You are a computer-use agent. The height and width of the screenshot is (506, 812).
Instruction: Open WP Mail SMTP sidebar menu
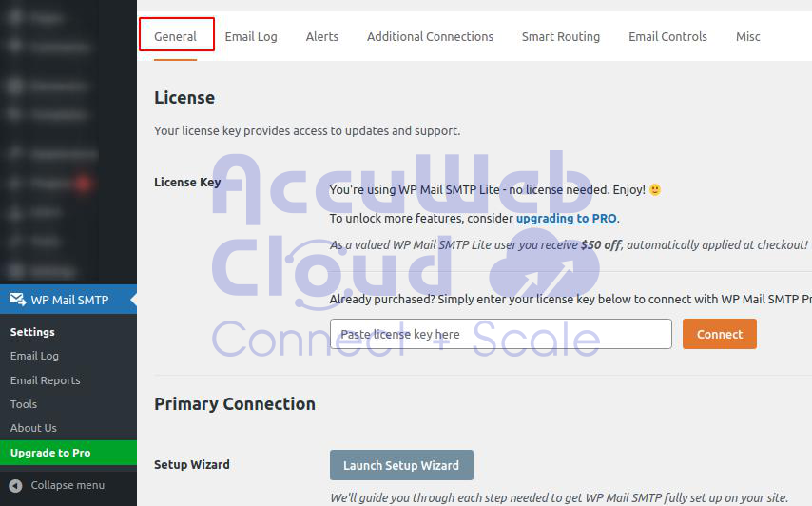[68, 300]
